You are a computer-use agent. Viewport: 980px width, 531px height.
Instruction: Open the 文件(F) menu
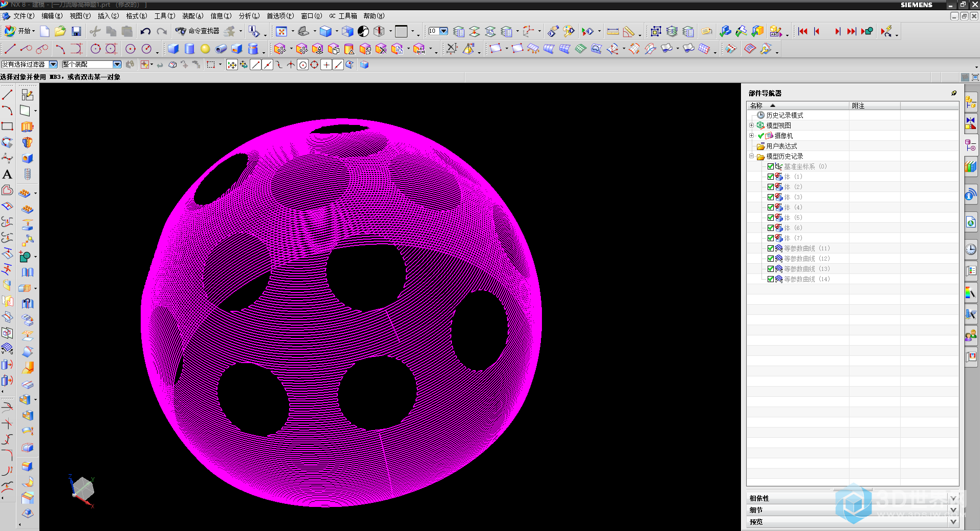tap(24, 16)
